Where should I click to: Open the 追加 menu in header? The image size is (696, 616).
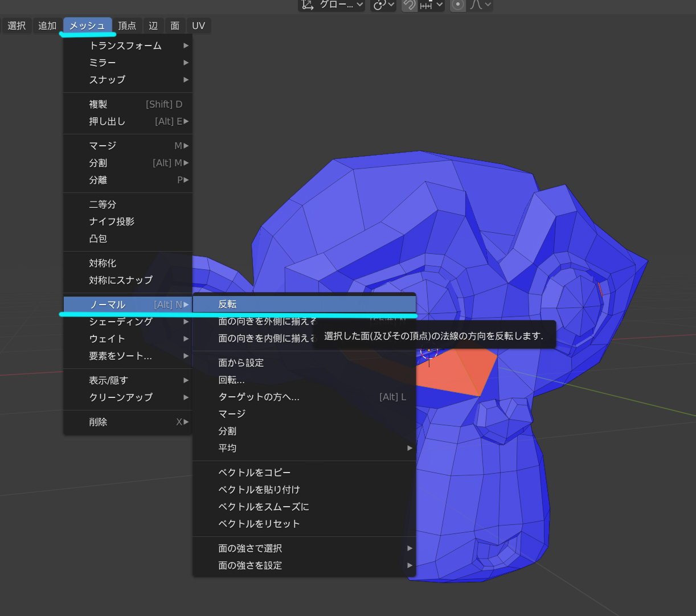47,26
